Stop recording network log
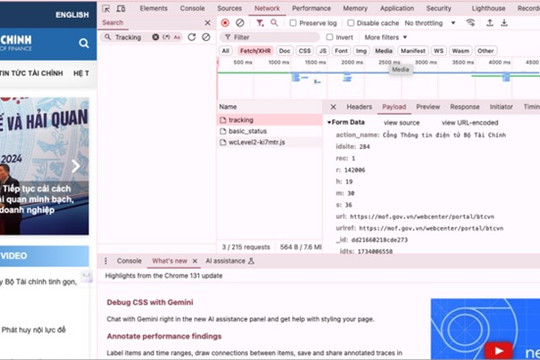This screenshot has height=360, width=540. (225, 23)
